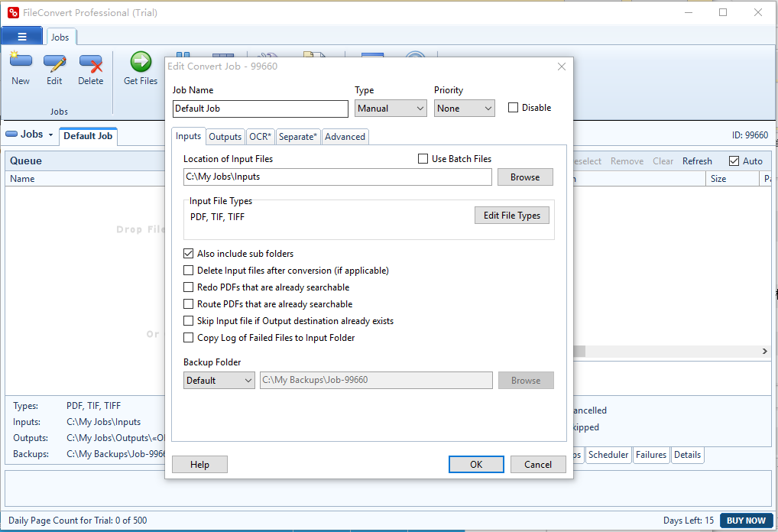The image size is (778, 532).
Task: Uncheck Also include sub folders
Action: [188, 253]
